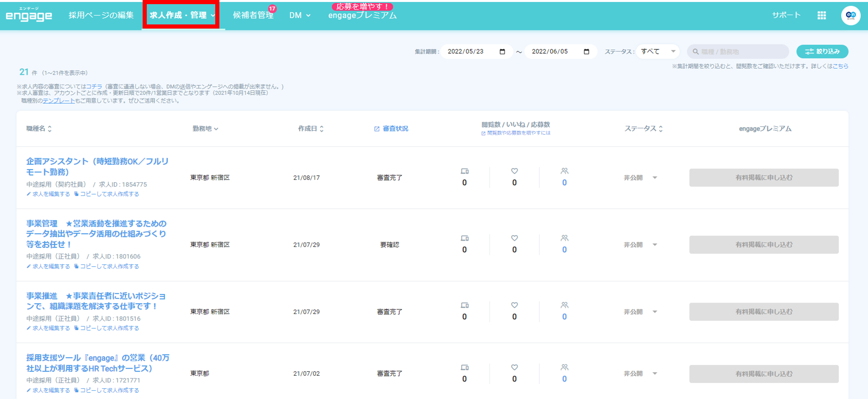Edit the 事業推進 job posting
Image resolution: width=868 pixels, height=399 pixels.
(48, 328)
